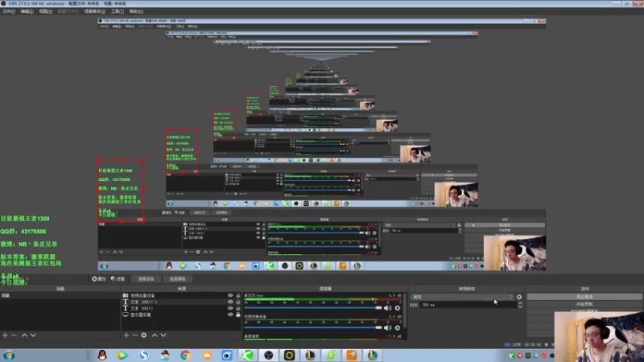Open the orange question mark app in taskbar
Viewport: 644px width, 362px height.
(x=352, y=355)
